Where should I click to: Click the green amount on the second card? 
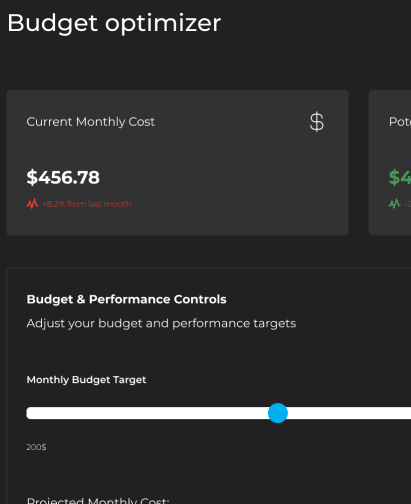click(400, 177)
